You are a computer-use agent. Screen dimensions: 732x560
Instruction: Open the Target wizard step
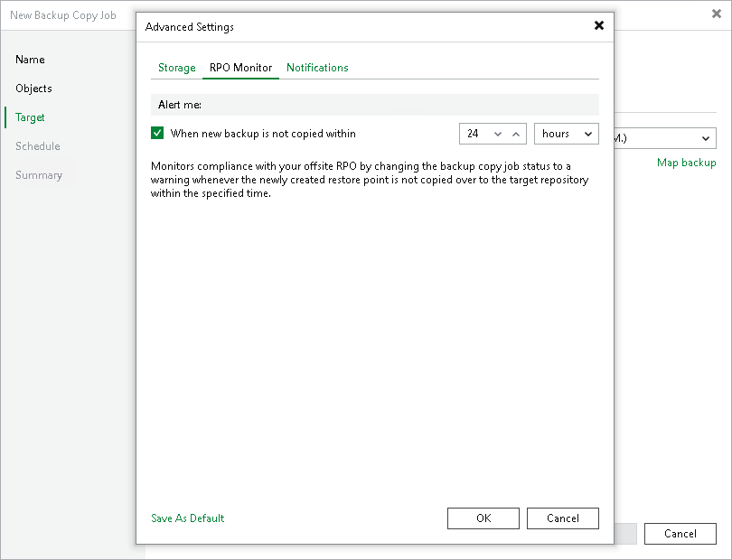pos(30,117)
